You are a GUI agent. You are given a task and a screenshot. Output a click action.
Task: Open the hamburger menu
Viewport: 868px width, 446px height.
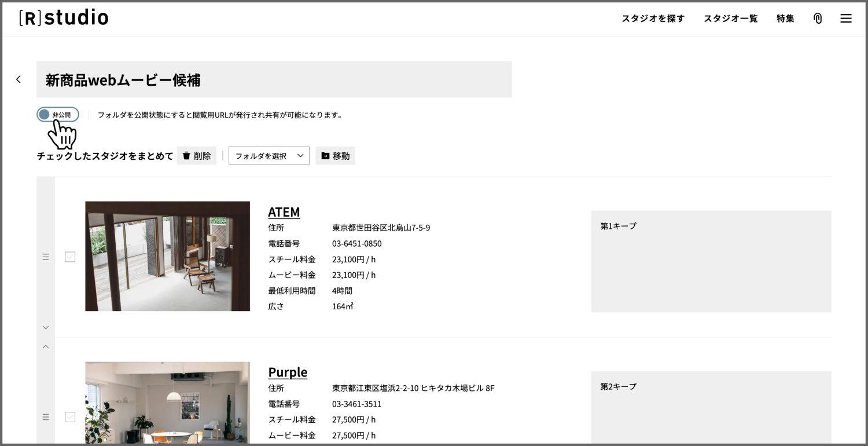click(x=845, y=19)
